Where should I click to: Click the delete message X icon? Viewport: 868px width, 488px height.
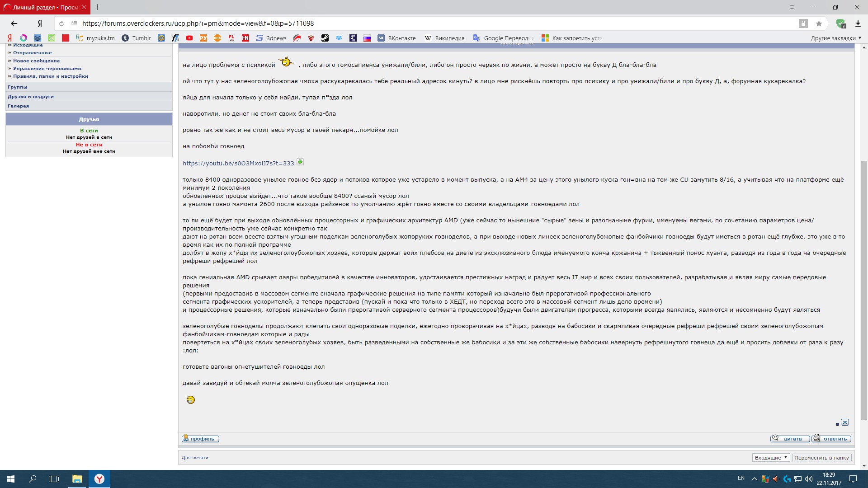[845, 422]
